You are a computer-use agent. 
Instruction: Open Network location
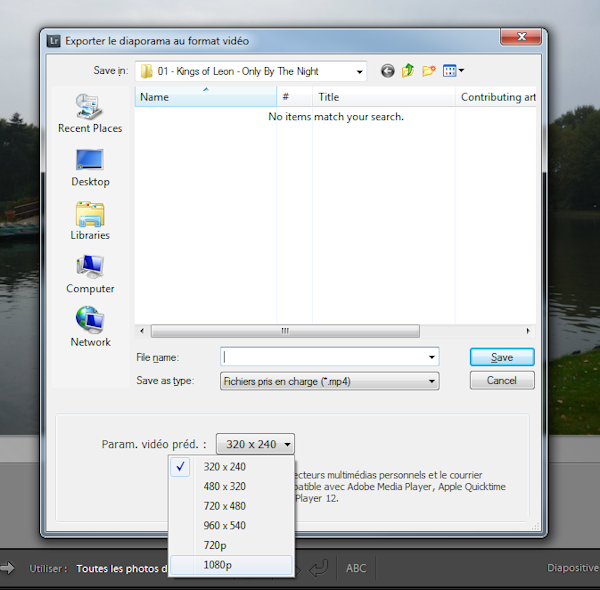tap(90, 327)
